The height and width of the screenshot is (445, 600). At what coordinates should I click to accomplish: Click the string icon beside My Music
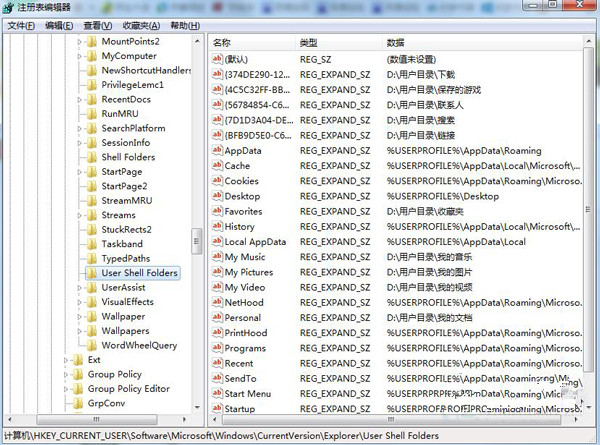coord(217,256)
